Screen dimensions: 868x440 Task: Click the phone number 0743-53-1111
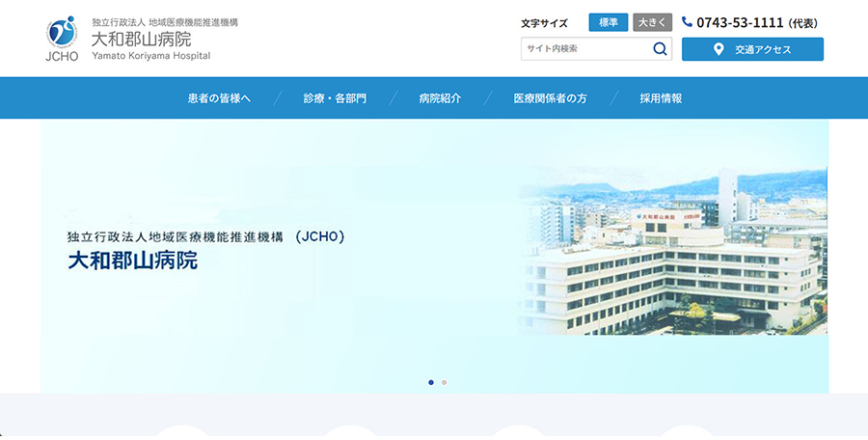click(x=740, y=23)
